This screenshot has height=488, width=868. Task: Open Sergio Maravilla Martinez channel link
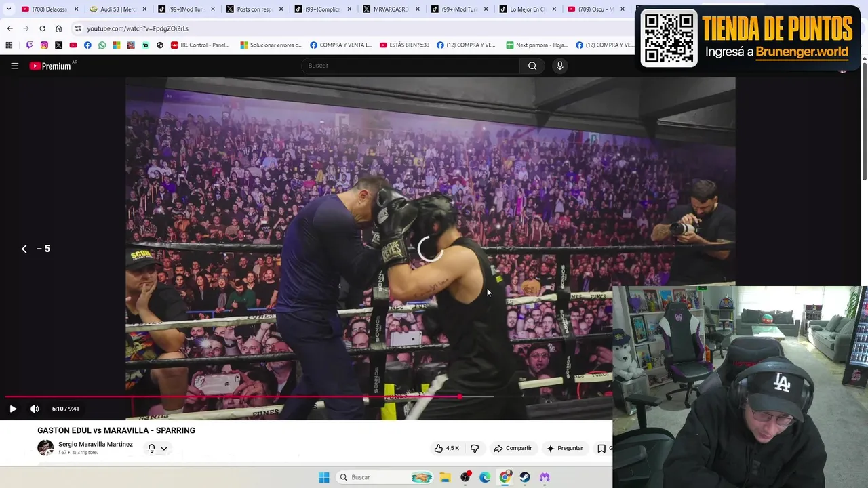point(96,445)
